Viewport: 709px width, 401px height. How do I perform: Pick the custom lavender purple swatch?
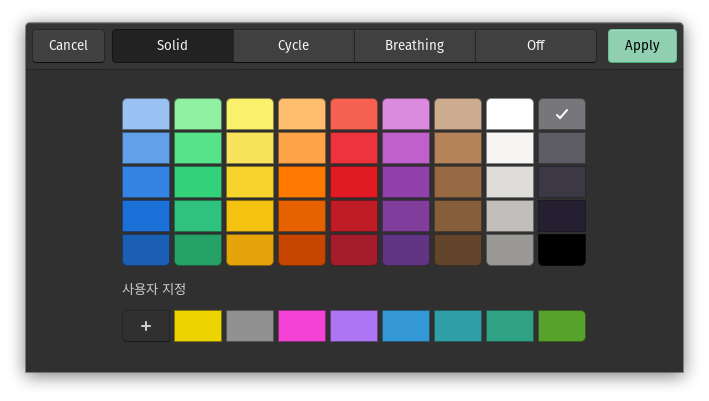354,326
